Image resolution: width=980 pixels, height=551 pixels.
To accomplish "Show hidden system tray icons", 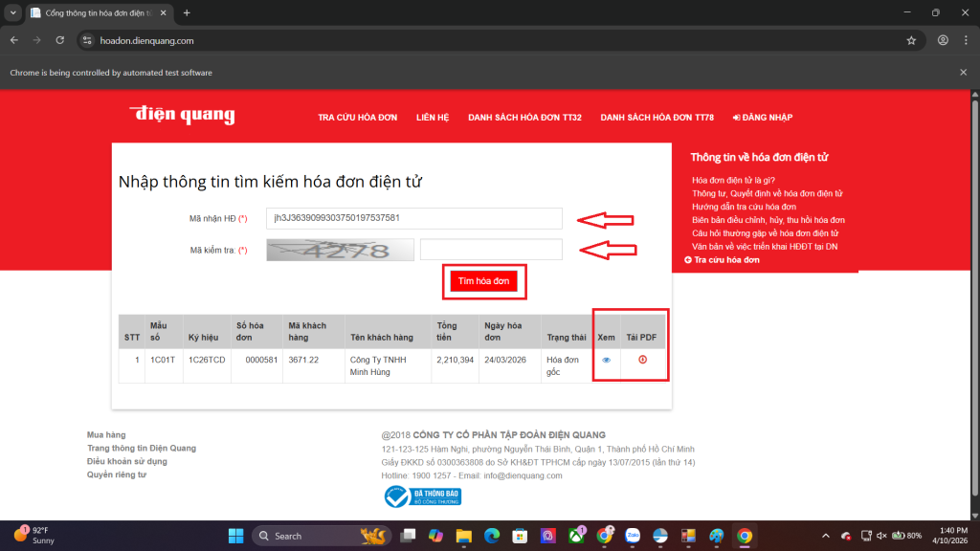I will click(x=826, y=536).
